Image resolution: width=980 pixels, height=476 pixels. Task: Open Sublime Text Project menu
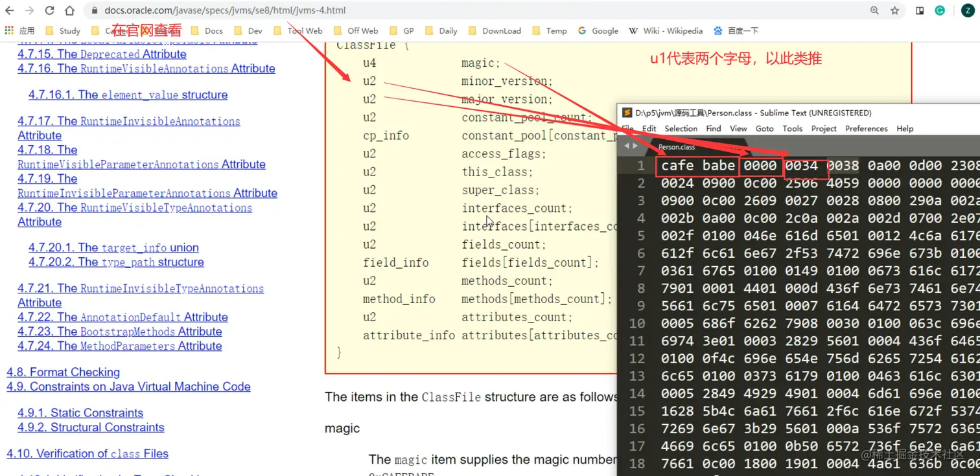(824, 128)
